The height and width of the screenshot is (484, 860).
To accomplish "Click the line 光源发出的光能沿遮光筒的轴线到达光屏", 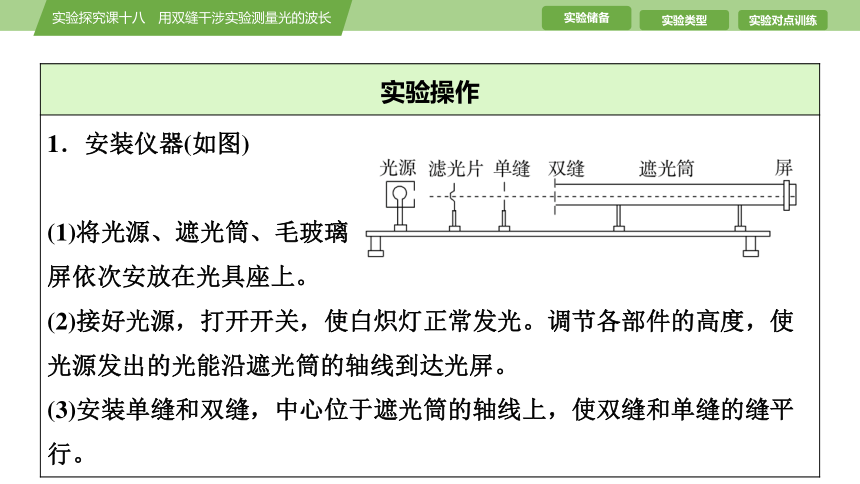I will 278,365.
